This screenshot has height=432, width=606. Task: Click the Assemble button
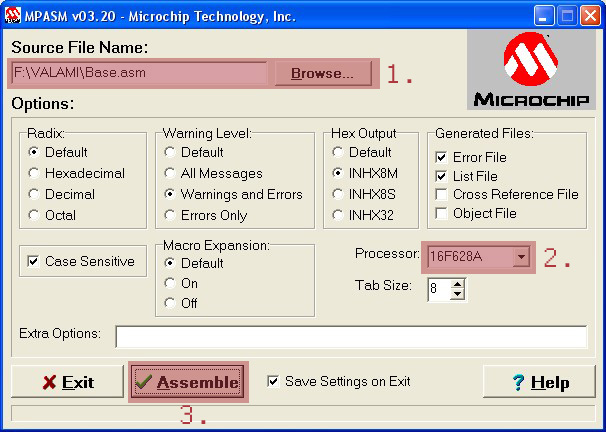pyautogui.click(x=188, y=382)
